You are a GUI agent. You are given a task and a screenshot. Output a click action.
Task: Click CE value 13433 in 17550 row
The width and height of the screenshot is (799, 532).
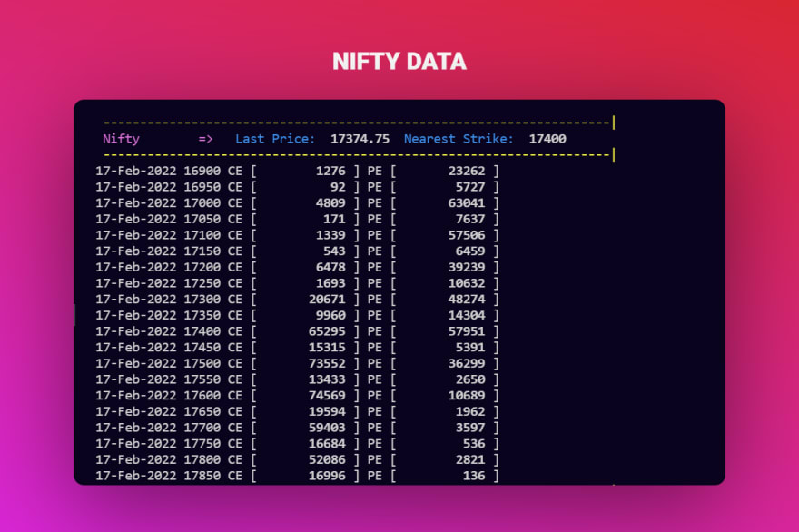[327, 379]
